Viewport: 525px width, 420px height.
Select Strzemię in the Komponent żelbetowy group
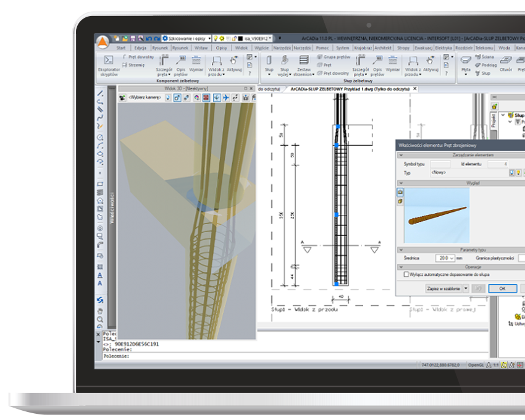point(133,65)
